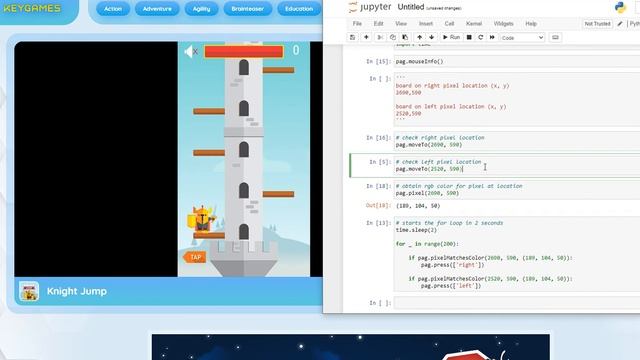The image size is (640, 360).
Task: Click the KEYGAMES site logo
Action: [x=32, y=8]
